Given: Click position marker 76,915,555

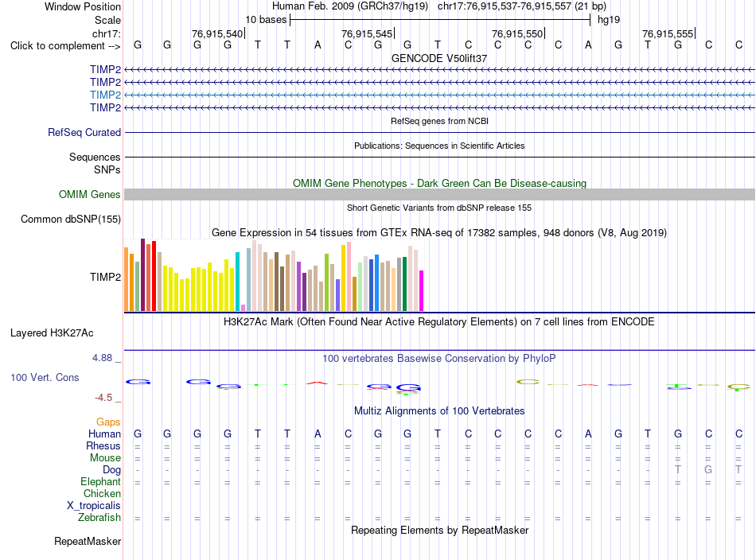Looking at the screenshot, I should point(668,33).
